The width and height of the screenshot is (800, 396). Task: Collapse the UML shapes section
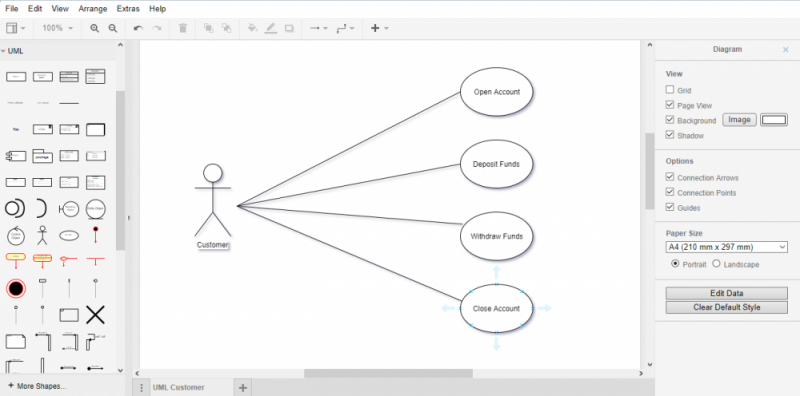coord(12,51)
